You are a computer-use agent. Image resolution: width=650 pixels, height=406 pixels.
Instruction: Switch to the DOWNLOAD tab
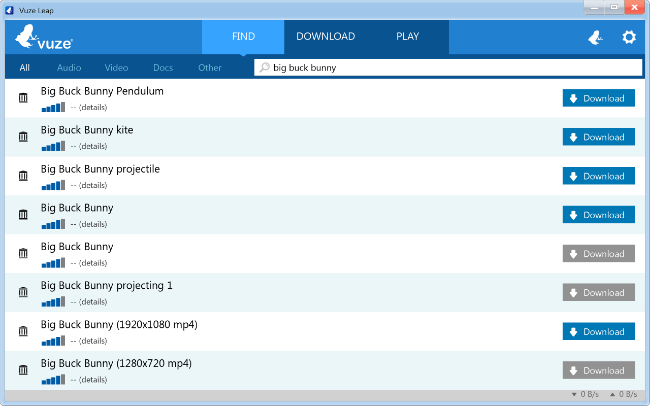click(x=325, y=36)
